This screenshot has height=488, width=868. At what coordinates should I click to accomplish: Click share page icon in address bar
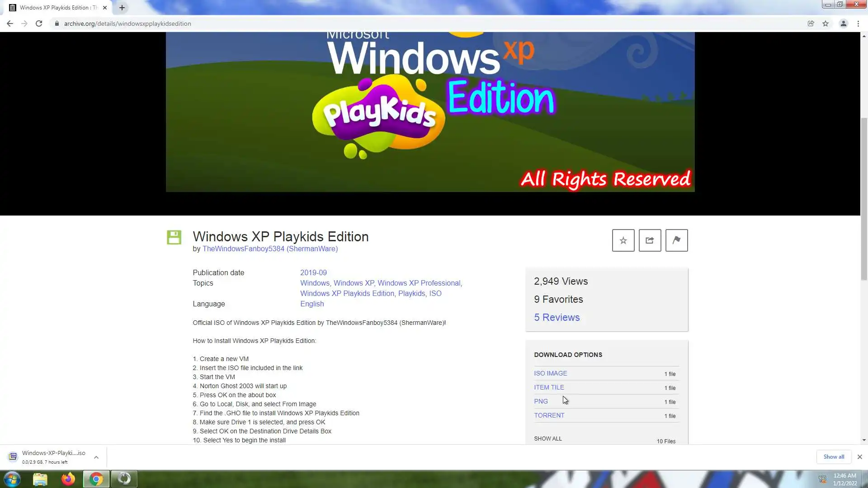811,23
